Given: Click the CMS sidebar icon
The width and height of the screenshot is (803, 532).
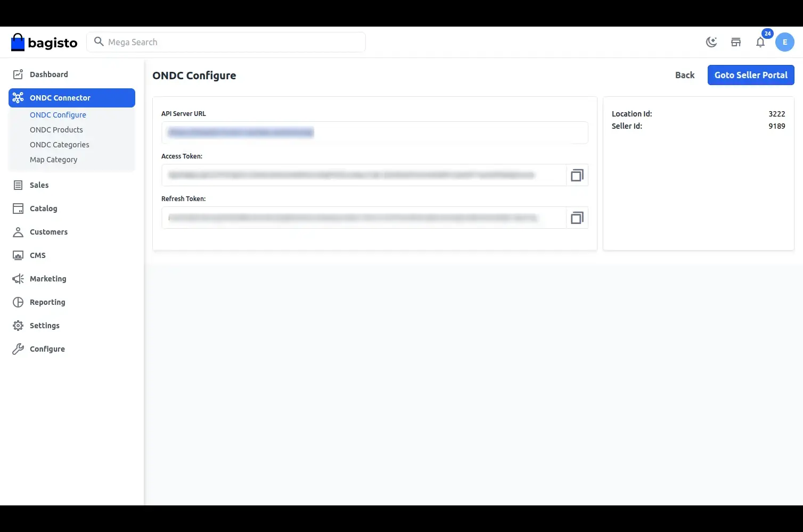Looking at the screenshot, I should pos(18,255).
